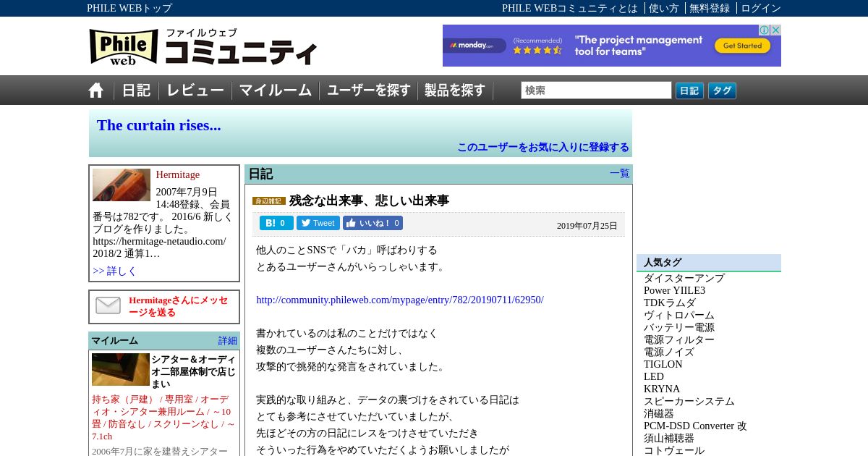The width and height of the screenshot is (868, 456).
Task: Open the ダイスターアンプ tag
Action: (684, 278)
